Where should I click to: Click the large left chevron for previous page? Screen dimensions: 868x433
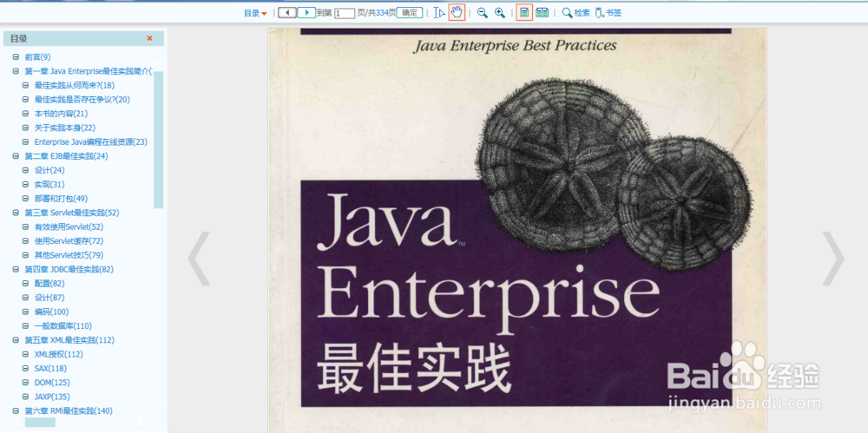(199, 259)
